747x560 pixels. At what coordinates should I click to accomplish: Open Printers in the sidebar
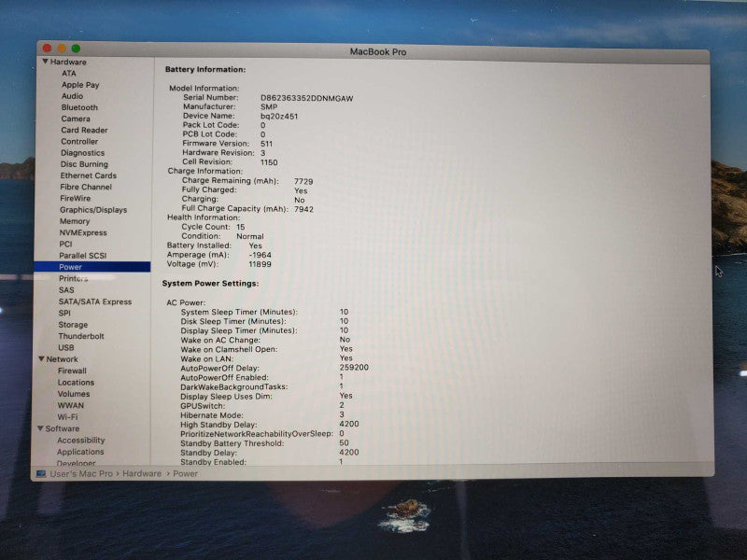[73, 278]
